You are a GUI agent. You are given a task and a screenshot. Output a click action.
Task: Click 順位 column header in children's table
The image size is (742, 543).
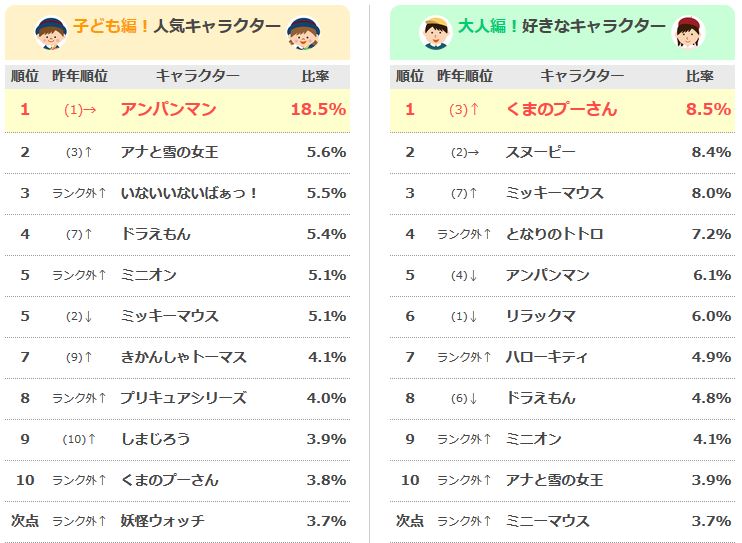tap(25, 76)
